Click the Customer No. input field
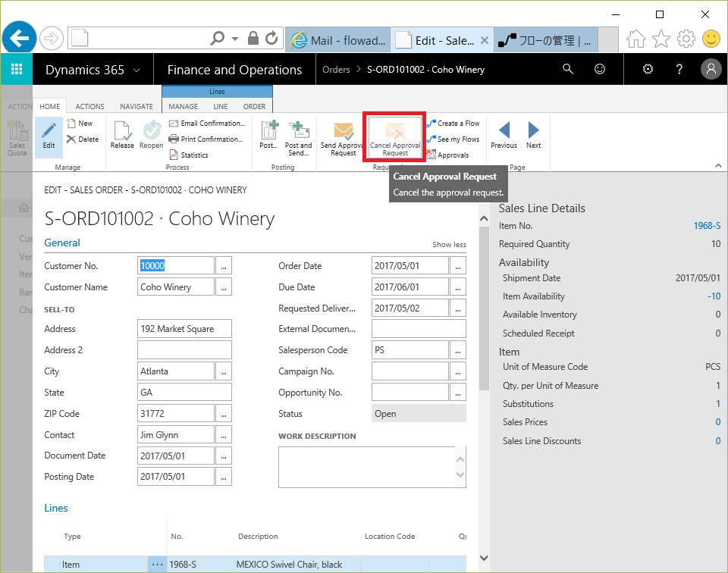The image size is (728, 573). (175, 266)
